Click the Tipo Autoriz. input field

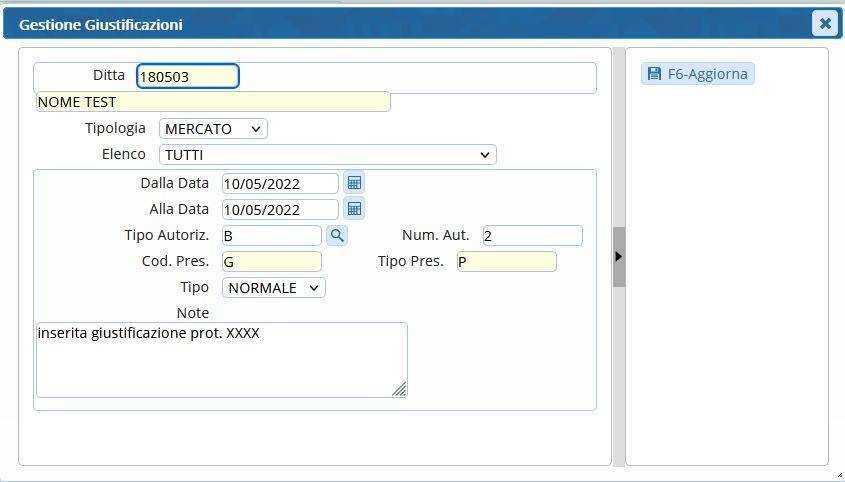point(271,236)
